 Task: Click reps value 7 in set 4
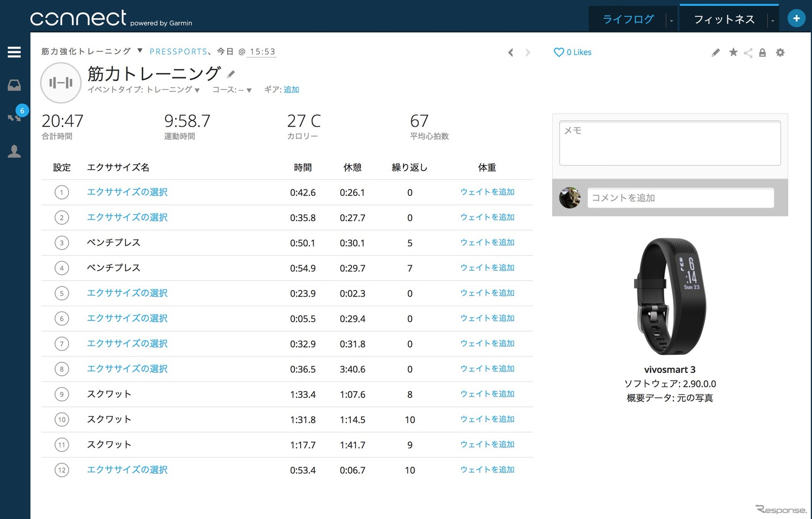(x=410, y=268)
